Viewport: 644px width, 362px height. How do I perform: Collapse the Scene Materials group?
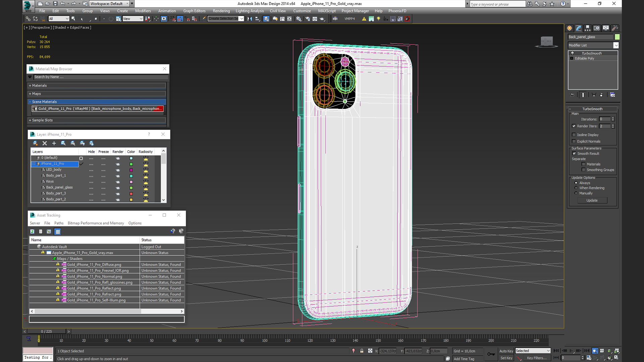[x=97, y=102]
